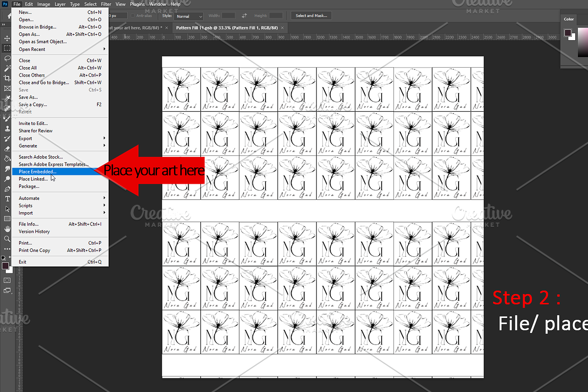Expand the Scripts submenu
The image size is (588, 392).
[59, 205]
